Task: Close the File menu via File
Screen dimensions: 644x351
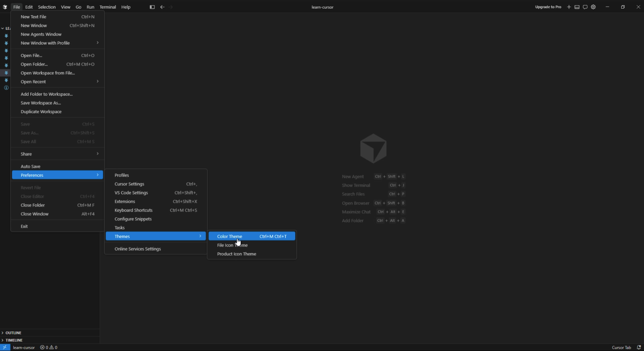Action: pos(16,7)
